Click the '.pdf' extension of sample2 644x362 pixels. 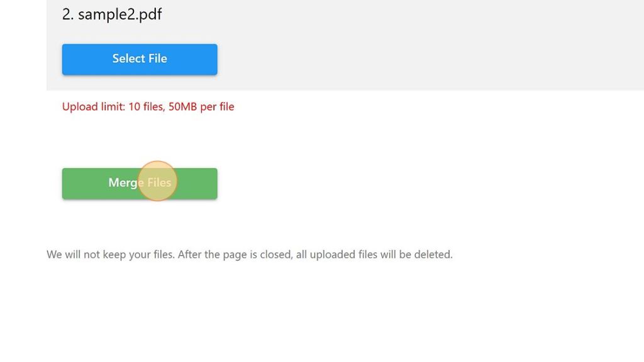click(149, 14)
